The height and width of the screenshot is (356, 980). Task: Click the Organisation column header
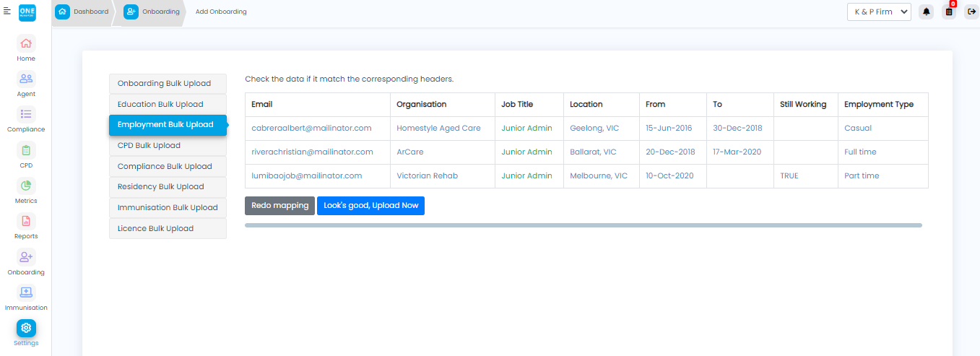point(443,105)
